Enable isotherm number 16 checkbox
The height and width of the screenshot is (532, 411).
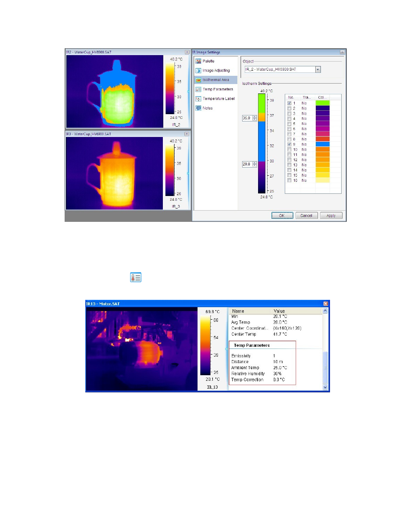289,180
